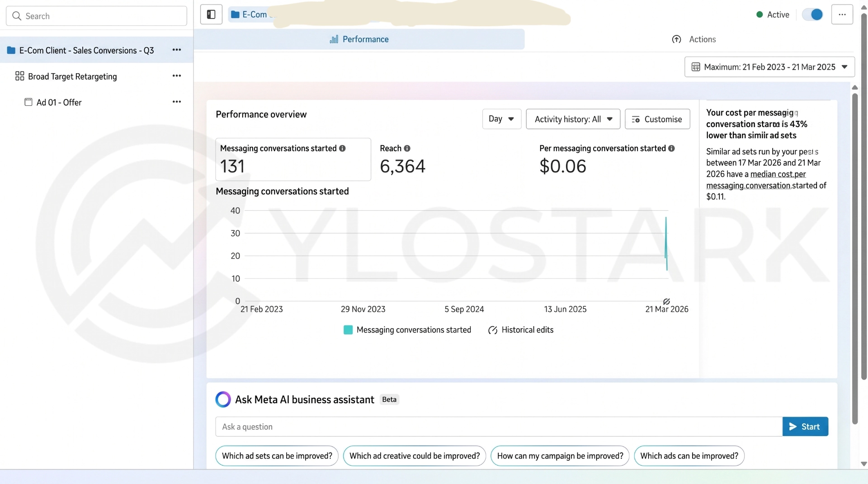Open more options for Broad Target Retargeting
Screen dimensions: 868x484
(x=177, y=76)
